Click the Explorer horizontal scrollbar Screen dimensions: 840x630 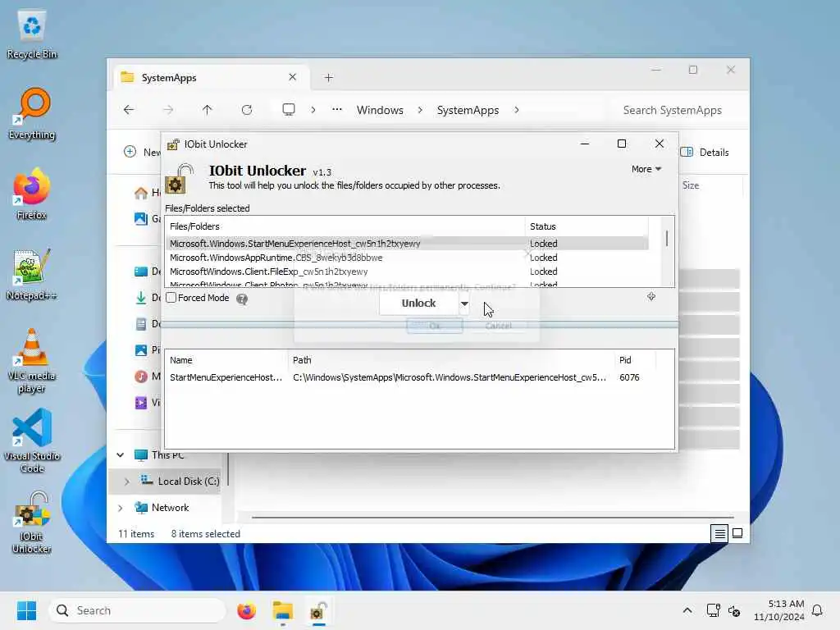coord(493,518)
